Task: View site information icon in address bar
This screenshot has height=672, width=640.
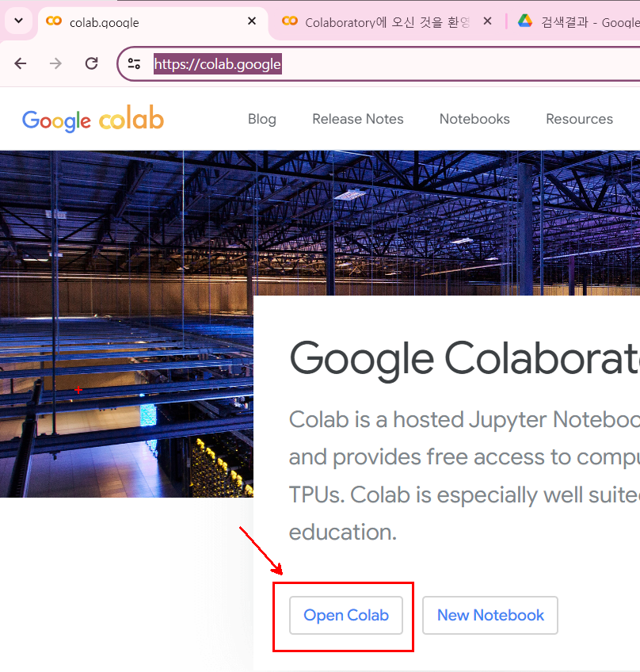Action: click(134, 64)
